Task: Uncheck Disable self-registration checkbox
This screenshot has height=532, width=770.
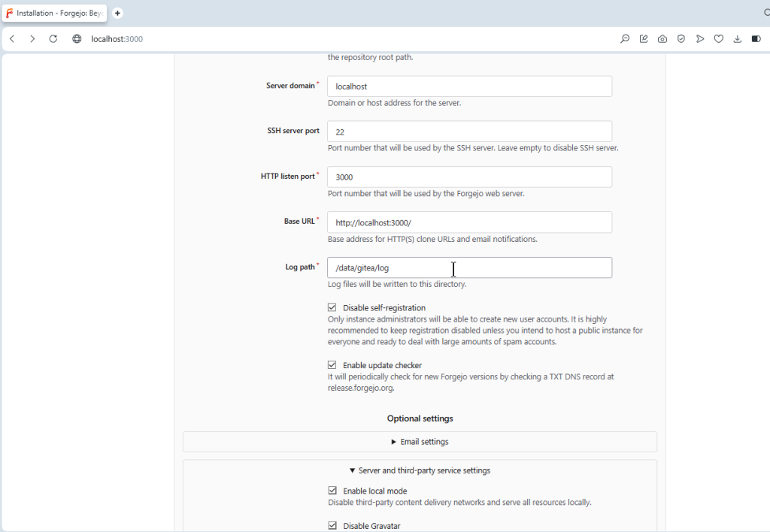Action: [332, 307]
